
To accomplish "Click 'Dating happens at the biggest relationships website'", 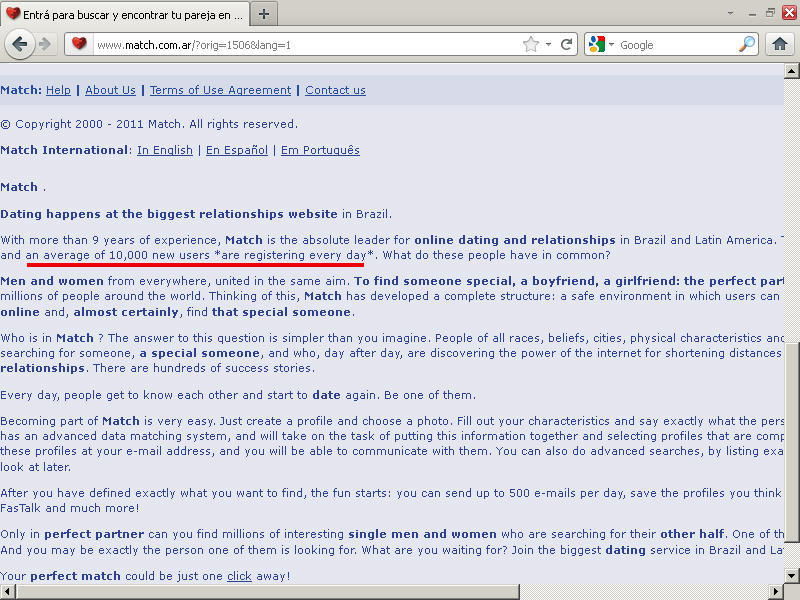I will (x=169, y=214).
